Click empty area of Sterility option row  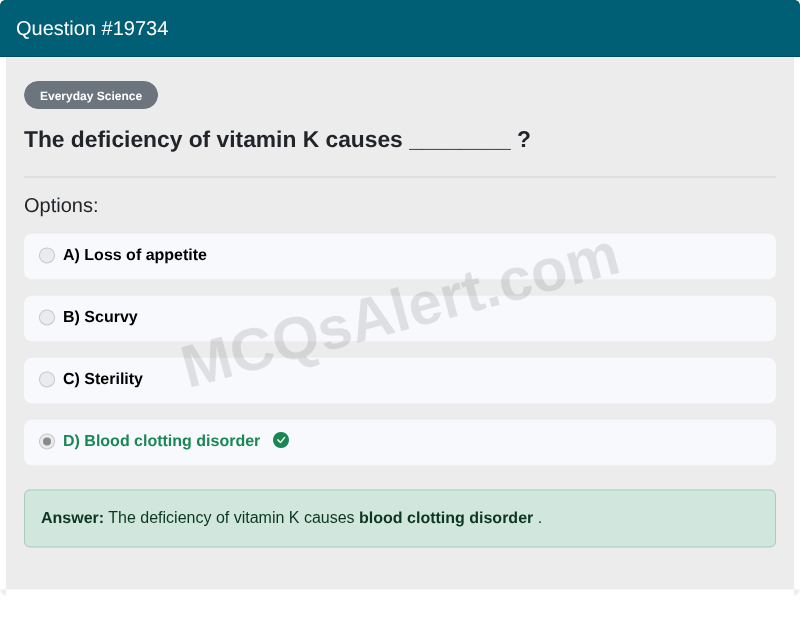pyautogui.click(x=459, y=381)
